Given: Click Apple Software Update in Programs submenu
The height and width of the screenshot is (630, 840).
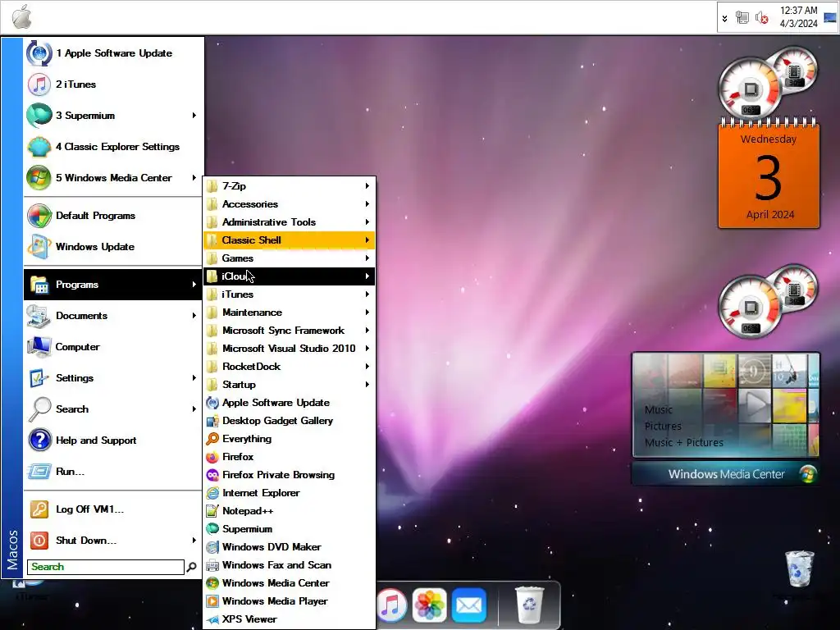Looking at the screenshot, I should [290, 402].
